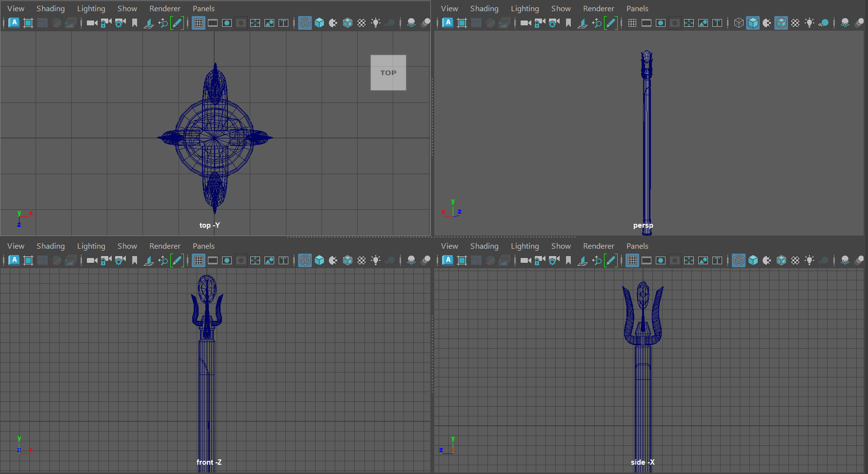Click the 2D Pan/Zoom icon in front view
The image size is (868, 474).
pyautogui.click(x=163, y=260)
